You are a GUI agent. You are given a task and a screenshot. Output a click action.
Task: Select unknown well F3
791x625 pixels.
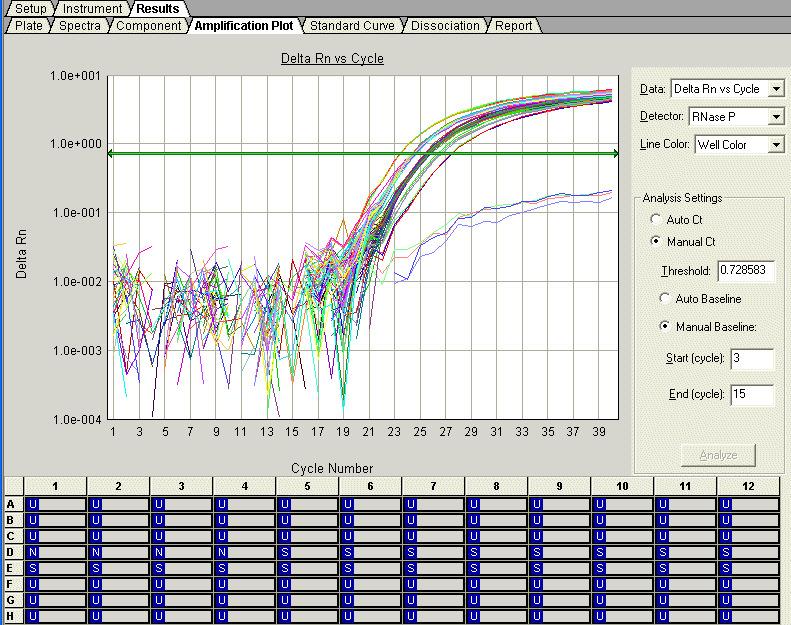(x=182, y=584)
